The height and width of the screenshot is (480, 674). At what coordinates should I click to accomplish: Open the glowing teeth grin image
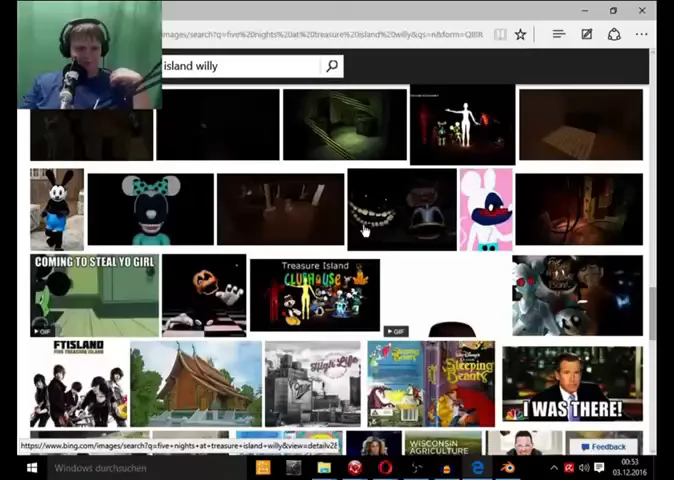[x=402, y=209]
